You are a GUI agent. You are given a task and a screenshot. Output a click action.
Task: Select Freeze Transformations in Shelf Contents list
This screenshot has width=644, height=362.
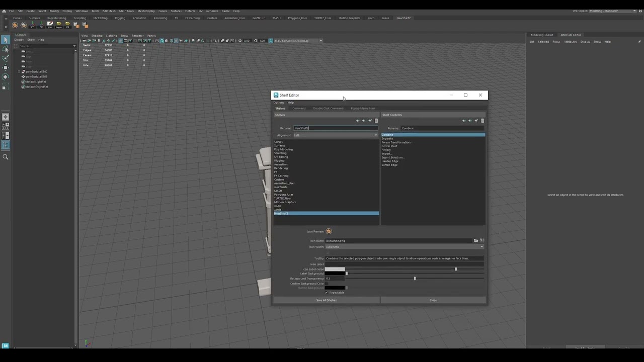396,142
